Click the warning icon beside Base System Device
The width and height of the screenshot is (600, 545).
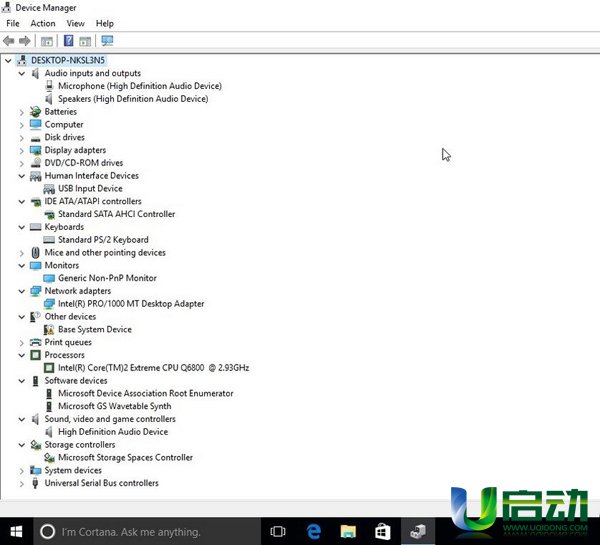pyautogui.click(x=49, y=330)
